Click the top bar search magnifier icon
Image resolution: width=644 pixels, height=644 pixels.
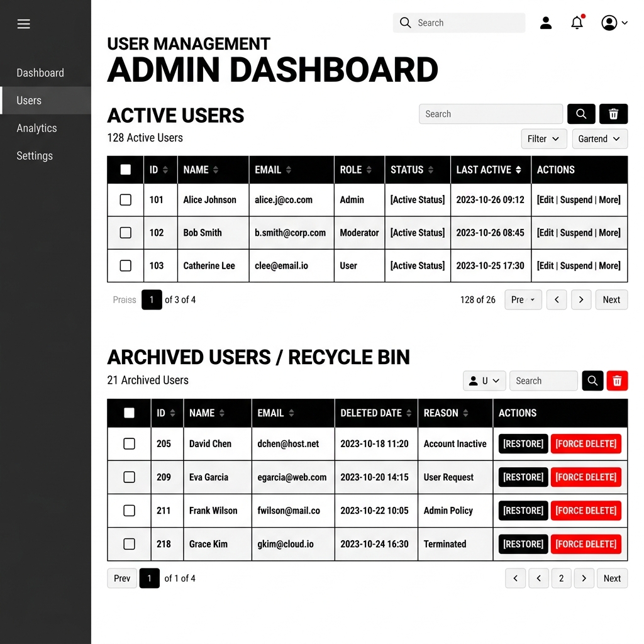click(x=405, y=23)
